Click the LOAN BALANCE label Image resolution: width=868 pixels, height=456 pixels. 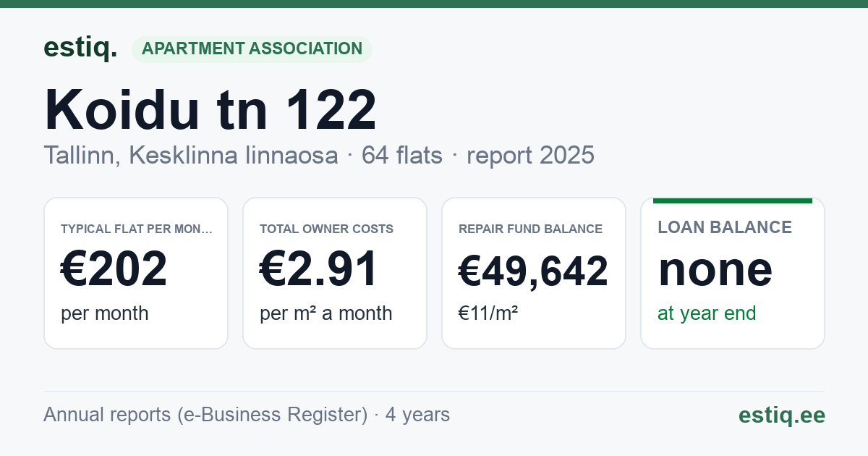[x=725, y=227]
